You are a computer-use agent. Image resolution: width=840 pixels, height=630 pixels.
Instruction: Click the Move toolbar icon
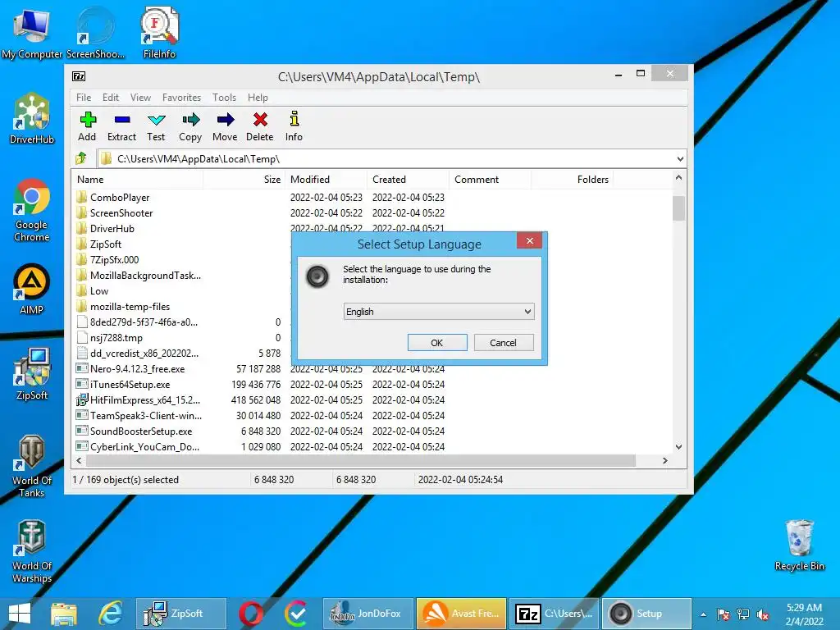pyautogui.click(x=225, y=126)
